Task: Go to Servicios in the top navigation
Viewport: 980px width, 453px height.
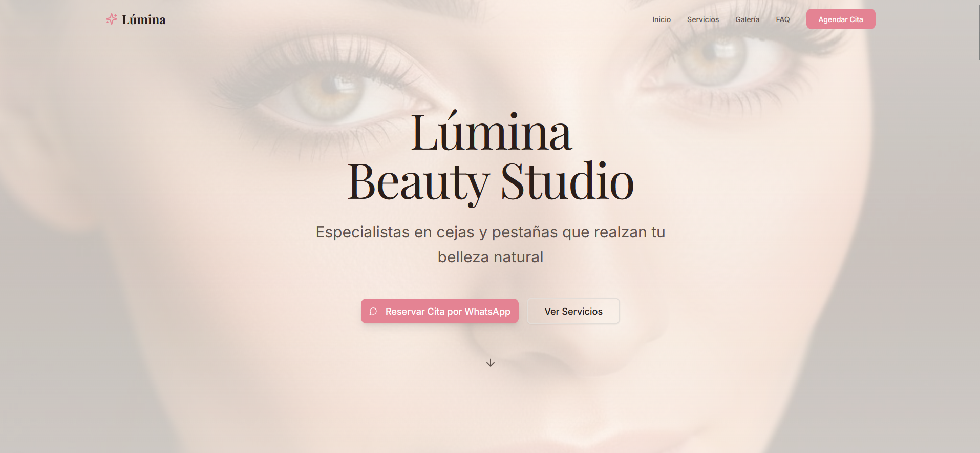Action: tap(703, 19)
